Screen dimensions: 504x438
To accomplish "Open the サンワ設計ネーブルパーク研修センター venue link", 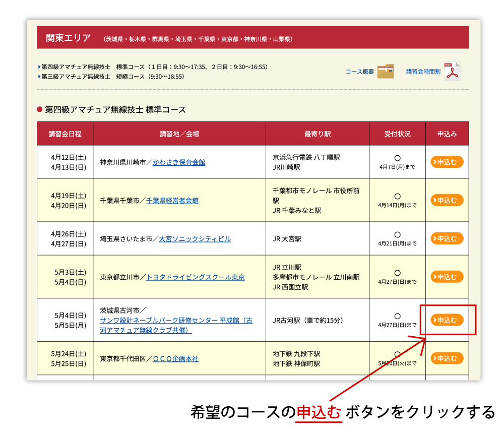I will click(x=176, y=321).
